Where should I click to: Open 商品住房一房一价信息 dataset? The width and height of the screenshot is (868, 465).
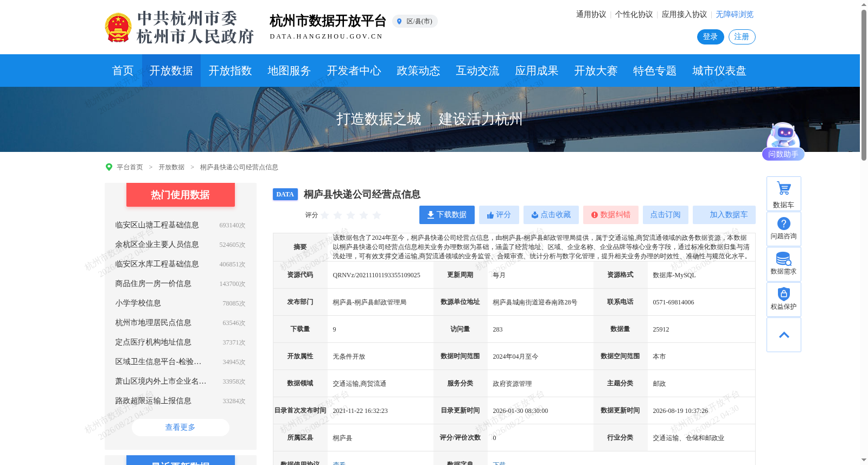point(153,284)
